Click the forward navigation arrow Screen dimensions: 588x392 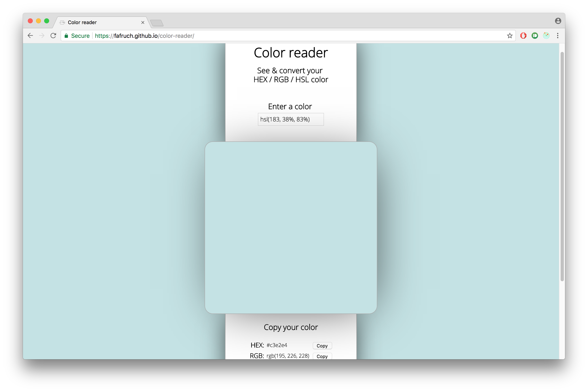point(42,36)
